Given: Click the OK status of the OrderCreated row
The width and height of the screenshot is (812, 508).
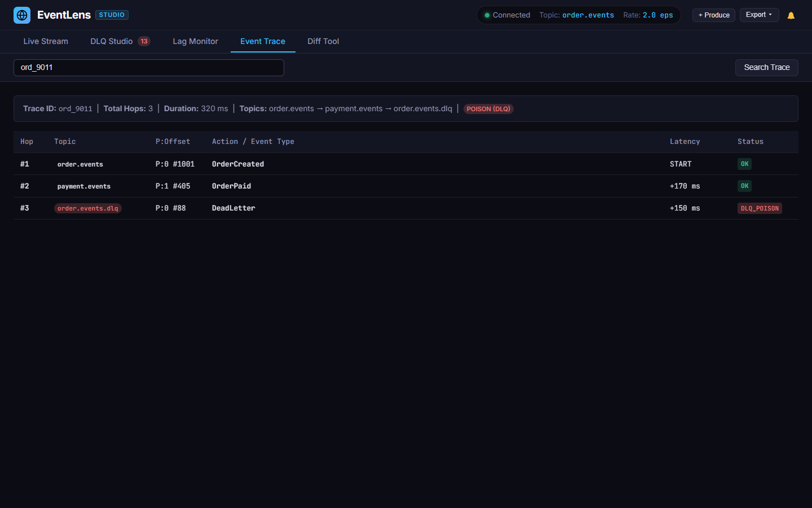Looking at the screenshot, I should (744, 164).
